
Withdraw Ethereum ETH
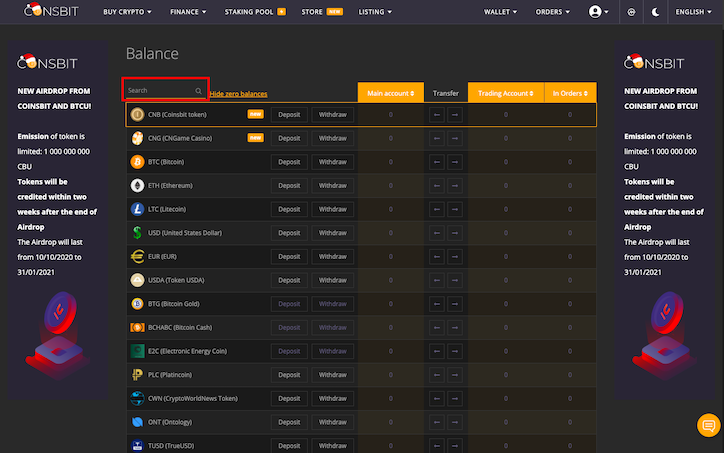(x=332, y=186)
